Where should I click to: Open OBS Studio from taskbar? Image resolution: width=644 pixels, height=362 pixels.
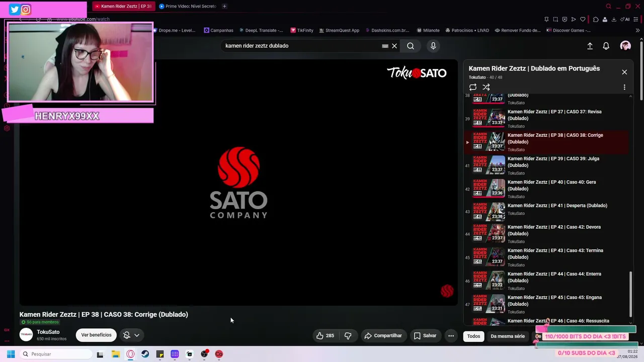[204, 354]
